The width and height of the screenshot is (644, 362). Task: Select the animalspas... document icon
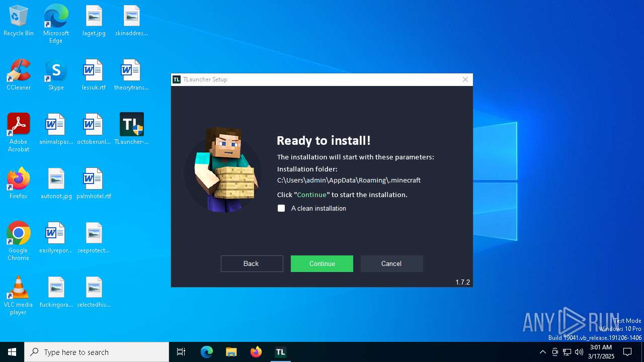pyautogui.click(x=56, y=130)
